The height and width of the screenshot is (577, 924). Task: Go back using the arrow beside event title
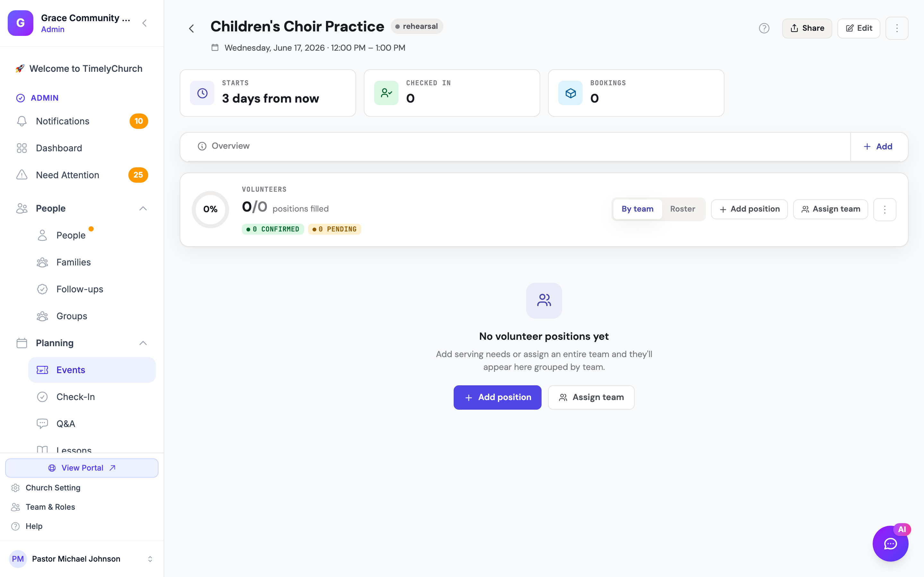192,29
